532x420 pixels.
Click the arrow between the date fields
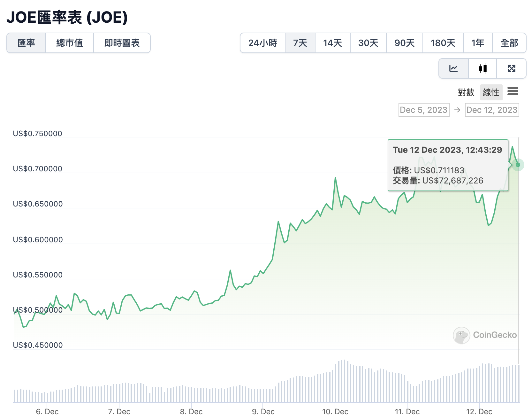457,110
